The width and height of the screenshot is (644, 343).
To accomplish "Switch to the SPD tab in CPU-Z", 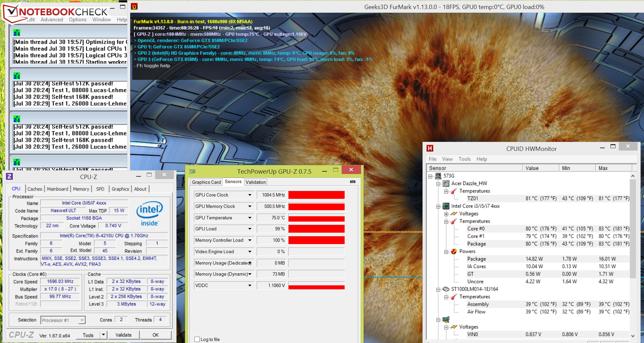I will [x=100, y=189].
